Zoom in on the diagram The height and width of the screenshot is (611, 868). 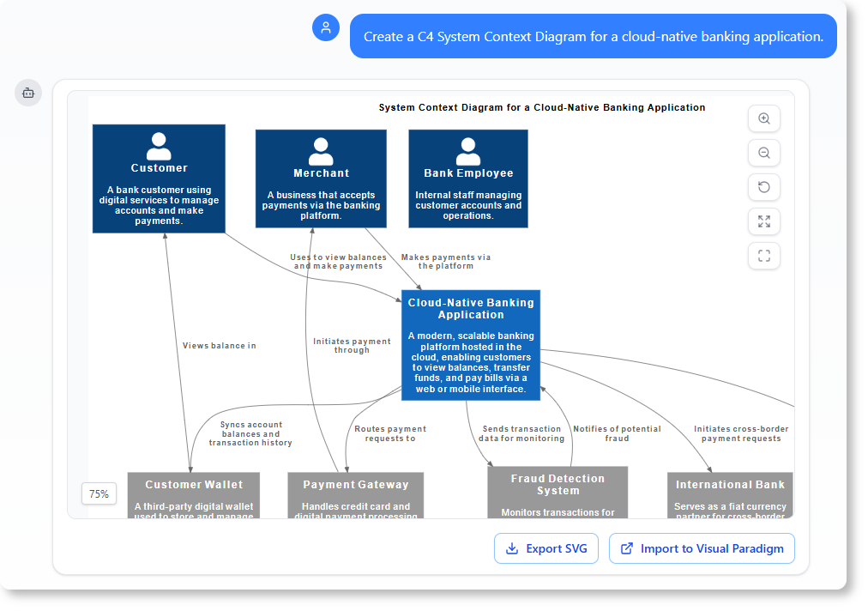point(763,118)
